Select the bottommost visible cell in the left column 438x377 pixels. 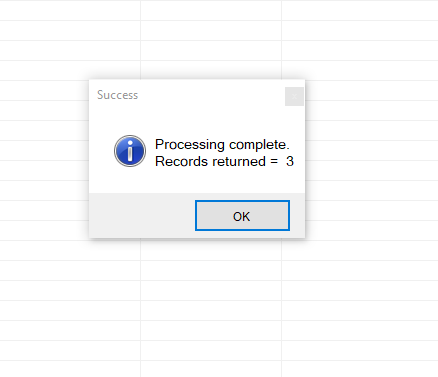70,369
